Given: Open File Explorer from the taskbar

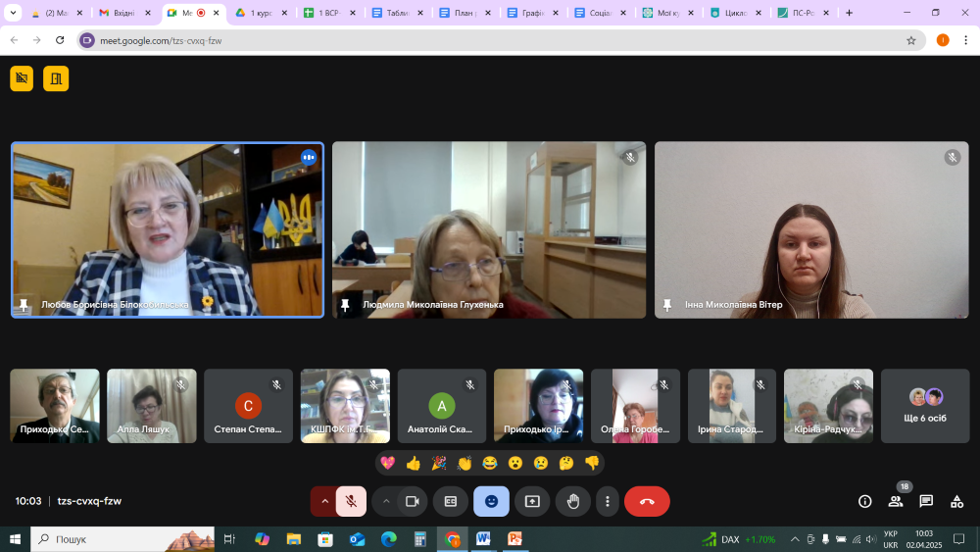Looking at the screenshot, I should point(294,539).
